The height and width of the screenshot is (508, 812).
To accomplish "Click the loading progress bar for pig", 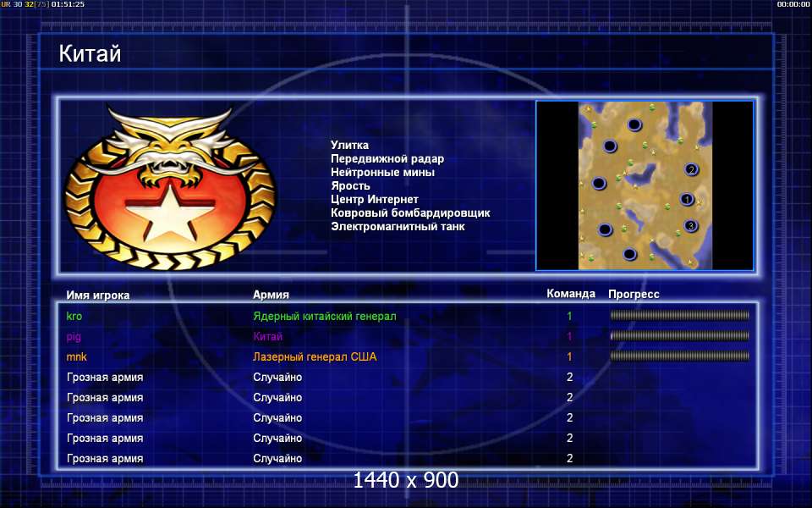I will (x=679, y=335).
